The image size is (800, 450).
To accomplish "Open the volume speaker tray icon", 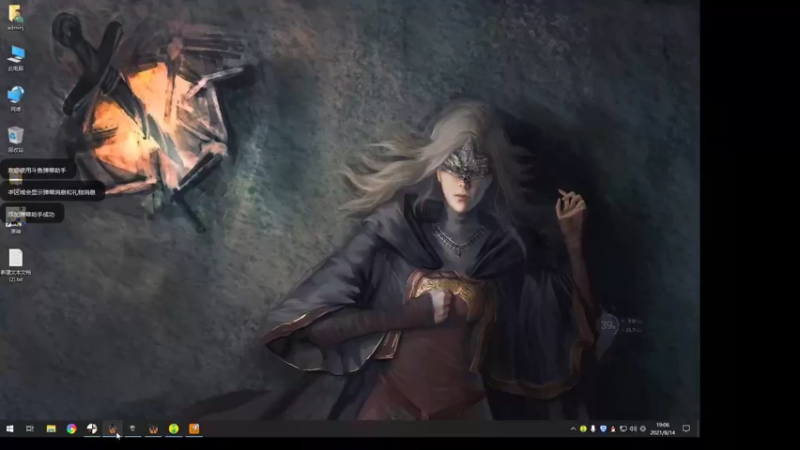I will click(x=633, y=429).
